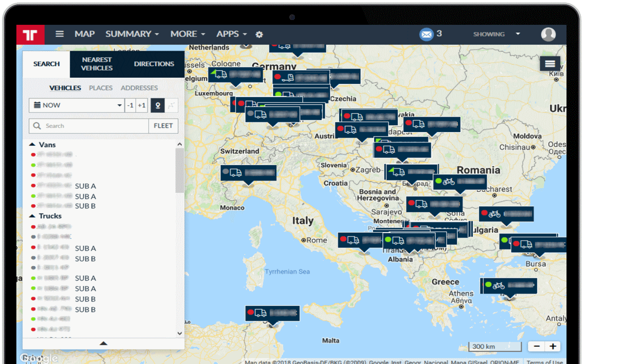Screen dimensions: 644x364
Task: Switch to the SEARCH tab
Action: pos(46,64)
